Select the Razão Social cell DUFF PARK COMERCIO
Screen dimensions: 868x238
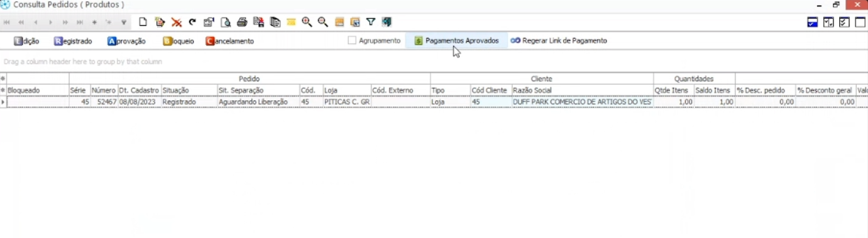583,102
